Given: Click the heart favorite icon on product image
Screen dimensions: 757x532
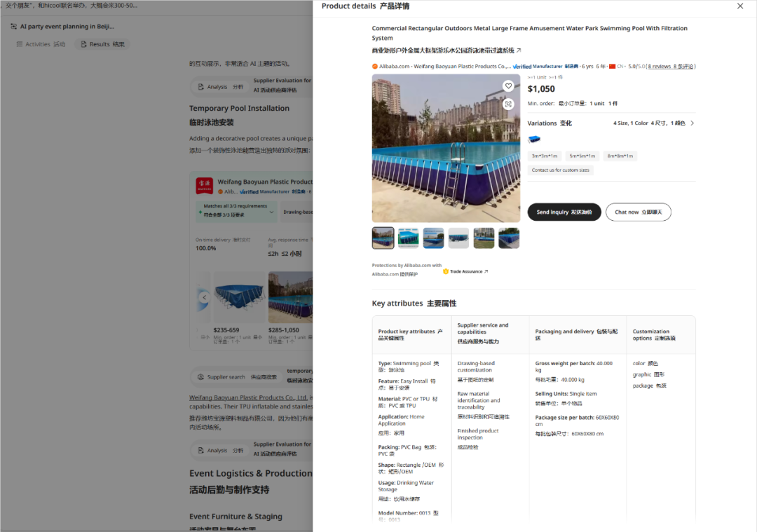Looking at the screenshot, I should pyautogui.click(x=508, y=86).
